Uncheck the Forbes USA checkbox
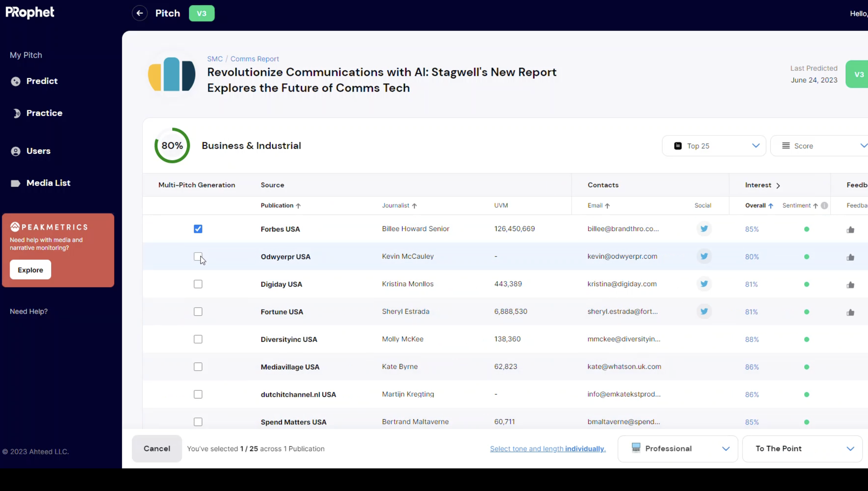Screen dimensions: 868x491 pyautogui.click(x=198, y=229)
